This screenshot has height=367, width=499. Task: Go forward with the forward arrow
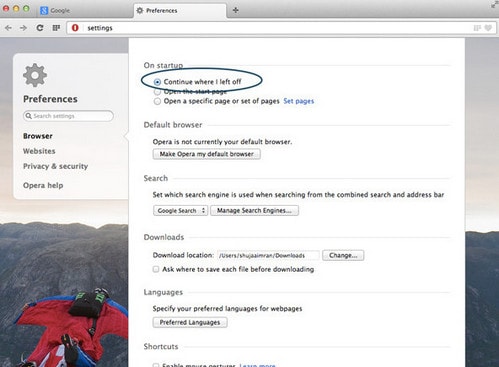point(23,28)
